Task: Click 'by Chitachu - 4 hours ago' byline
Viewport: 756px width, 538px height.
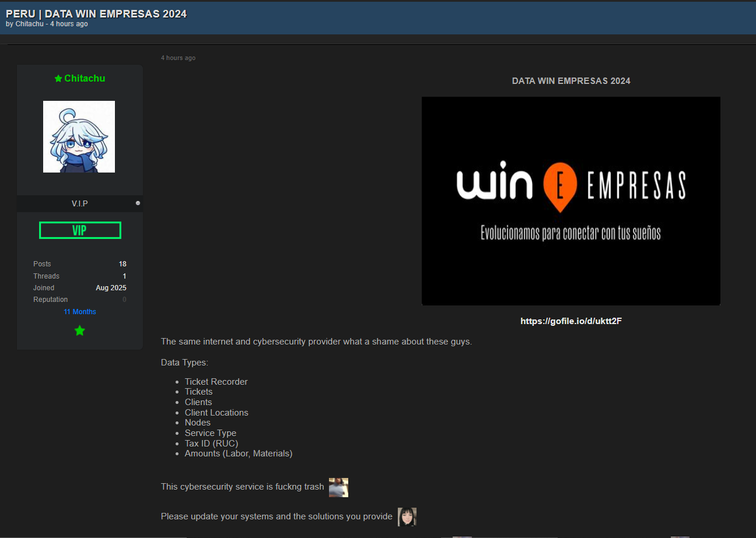Action: coord(47,24)
